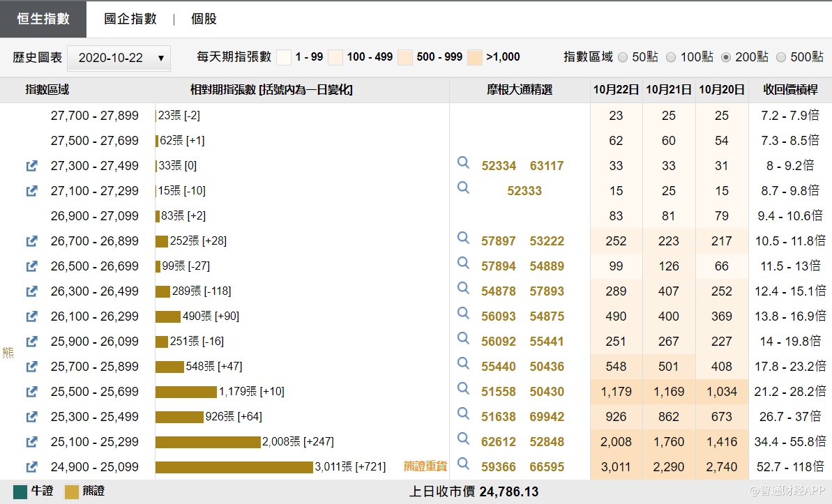
Task: Open external link for 27,300 - 27,499 row
Action: click(31, 166)
